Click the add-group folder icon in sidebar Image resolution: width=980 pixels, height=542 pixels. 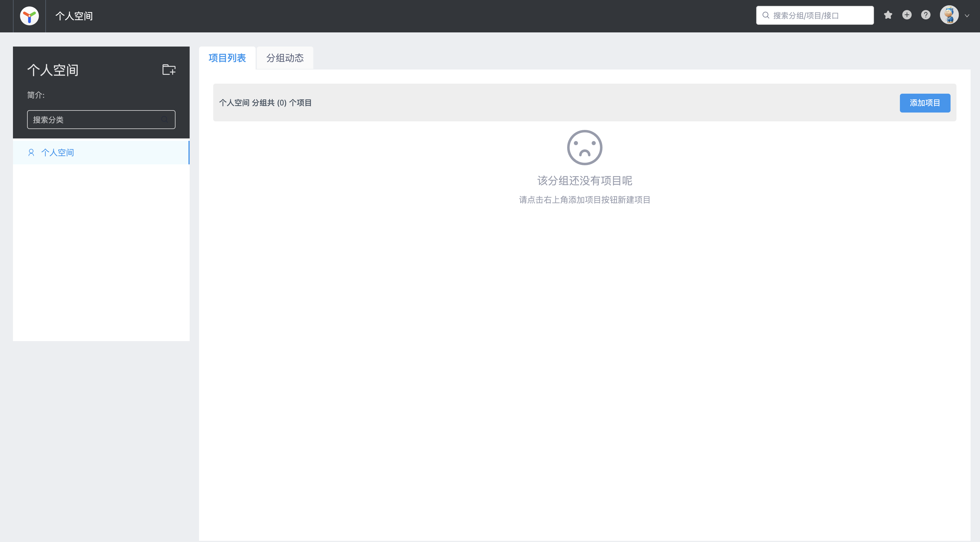pos(168,70)
